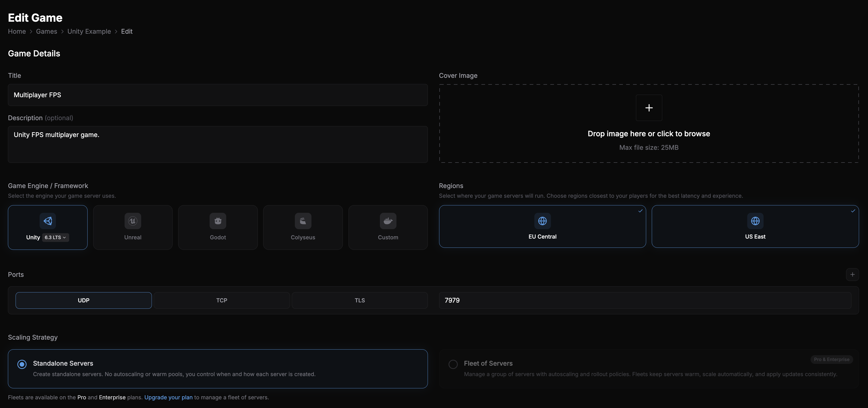
Task: Select Fleet of Servers radio button
Action: (x=453, y=364)
